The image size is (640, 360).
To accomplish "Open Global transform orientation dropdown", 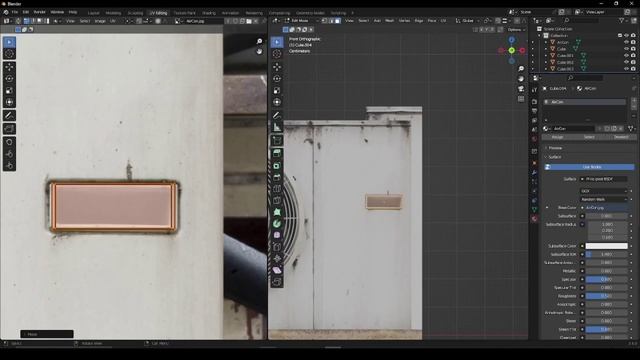I will pos(467,20).
